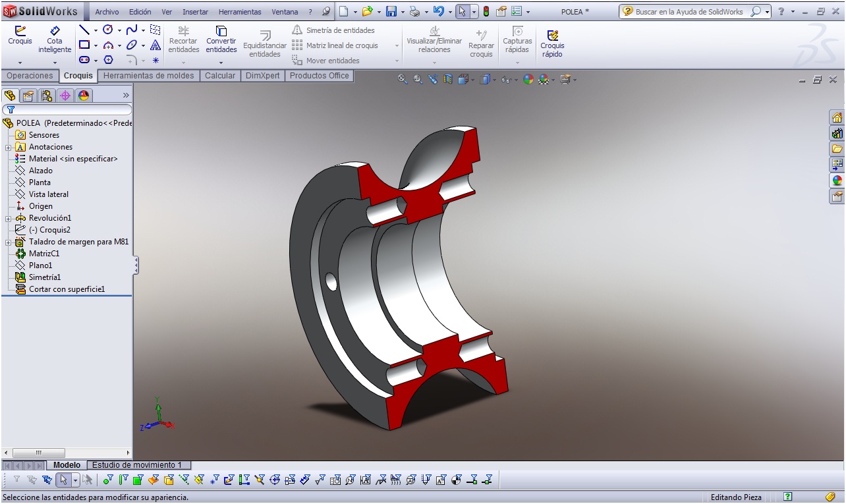Click Simetría de entidades

(333, 30)
